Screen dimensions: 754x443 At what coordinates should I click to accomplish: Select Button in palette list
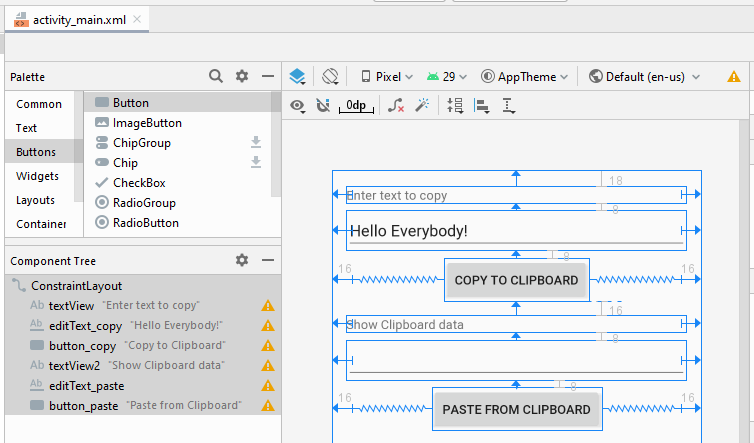(178, 103)
